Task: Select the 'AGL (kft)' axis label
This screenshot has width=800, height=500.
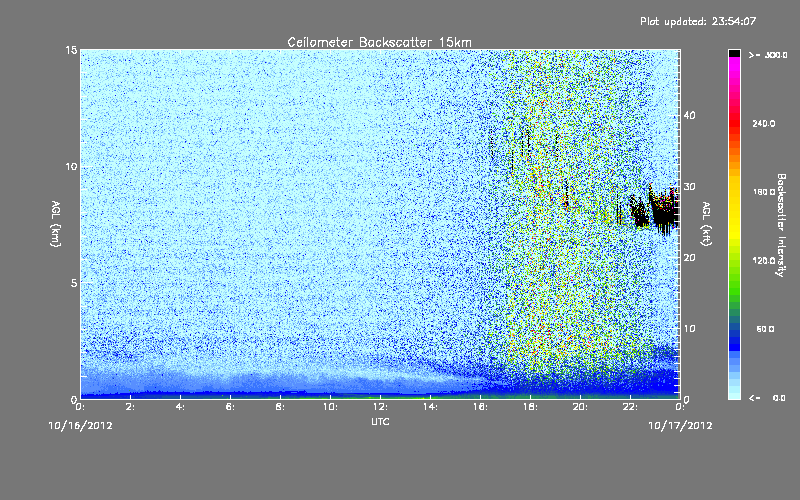Action: 706,224
